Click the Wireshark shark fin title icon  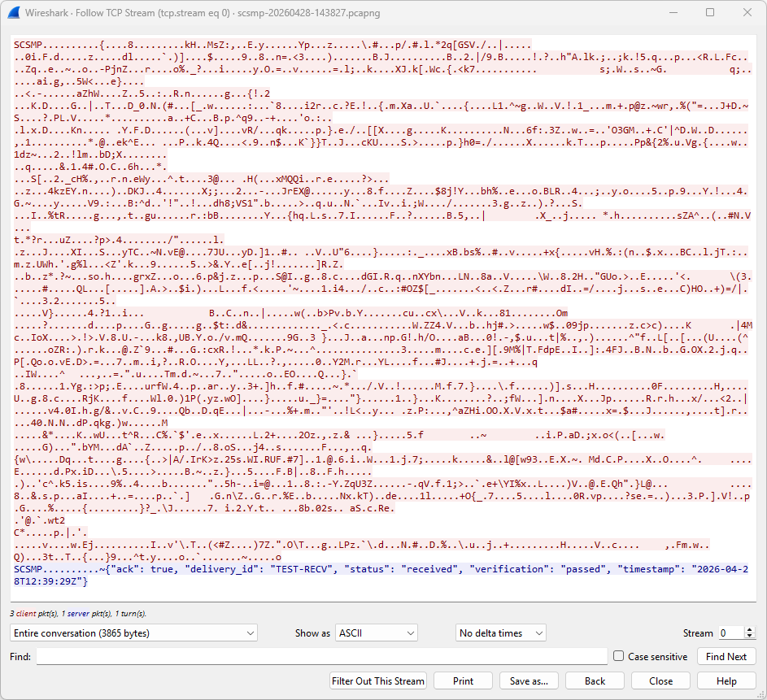(13, 13)
